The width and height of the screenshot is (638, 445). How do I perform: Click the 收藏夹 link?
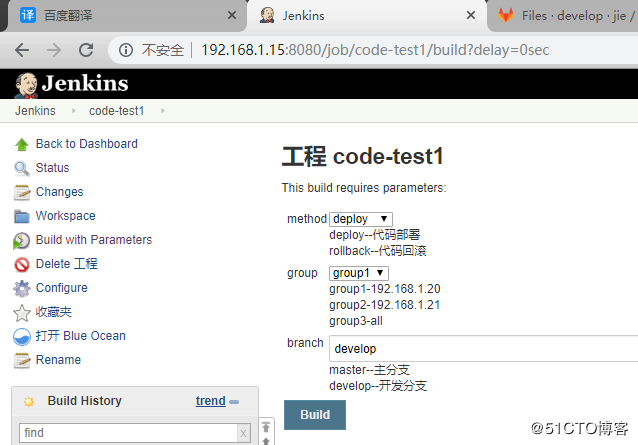tap(54, 312)
